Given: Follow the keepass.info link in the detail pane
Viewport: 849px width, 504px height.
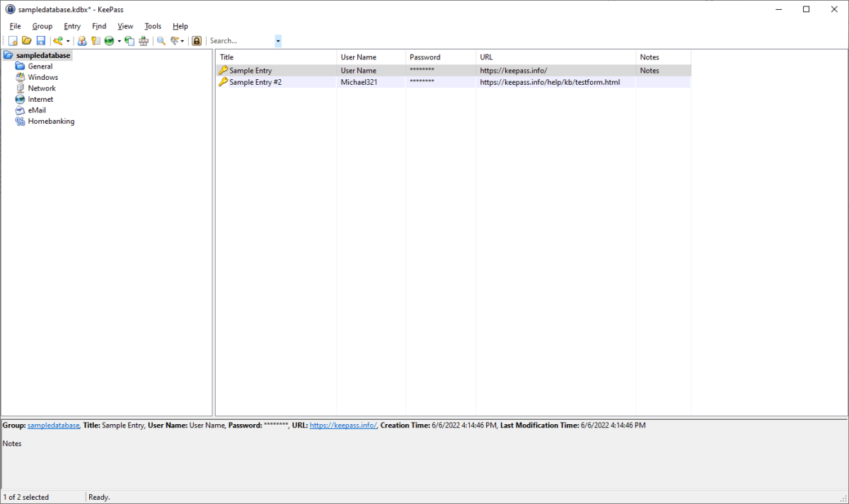Looking at the screenshot, I should [343, 425].
